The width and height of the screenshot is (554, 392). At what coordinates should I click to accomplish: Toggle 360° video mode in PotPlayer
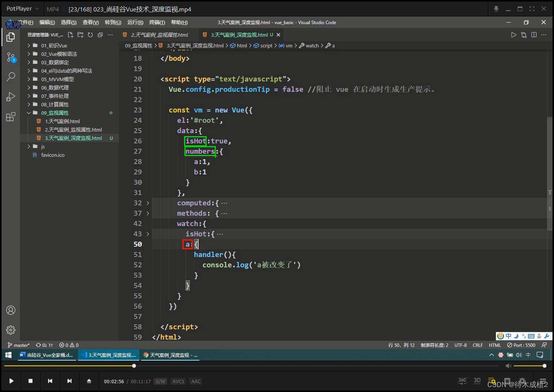[x=463, y=381]
